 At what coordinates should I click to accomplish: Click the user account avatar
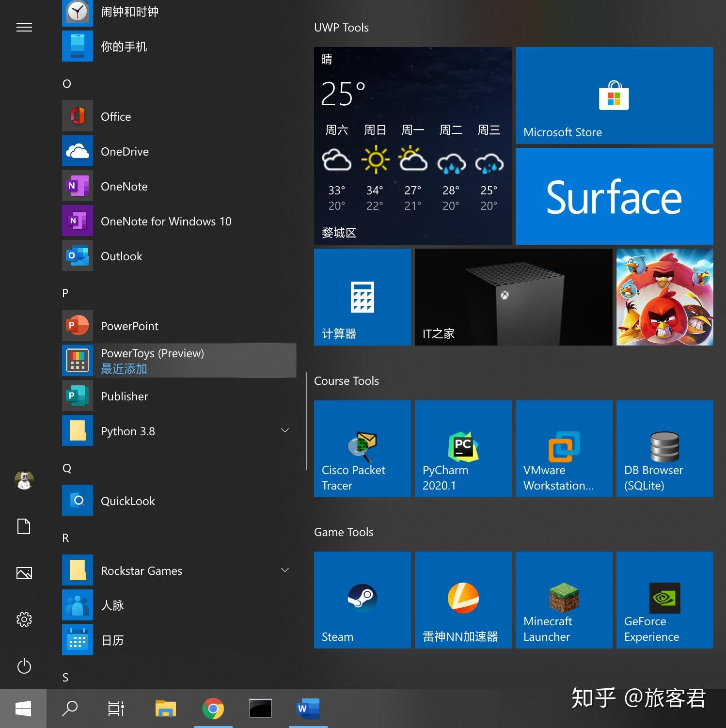point(24,480)
